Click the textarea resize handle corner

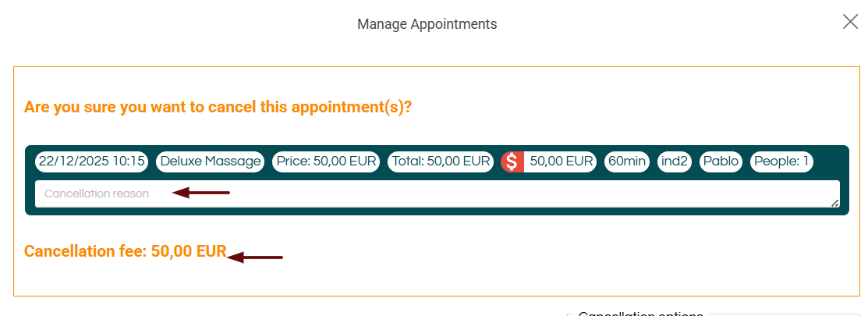pos(834,203)
